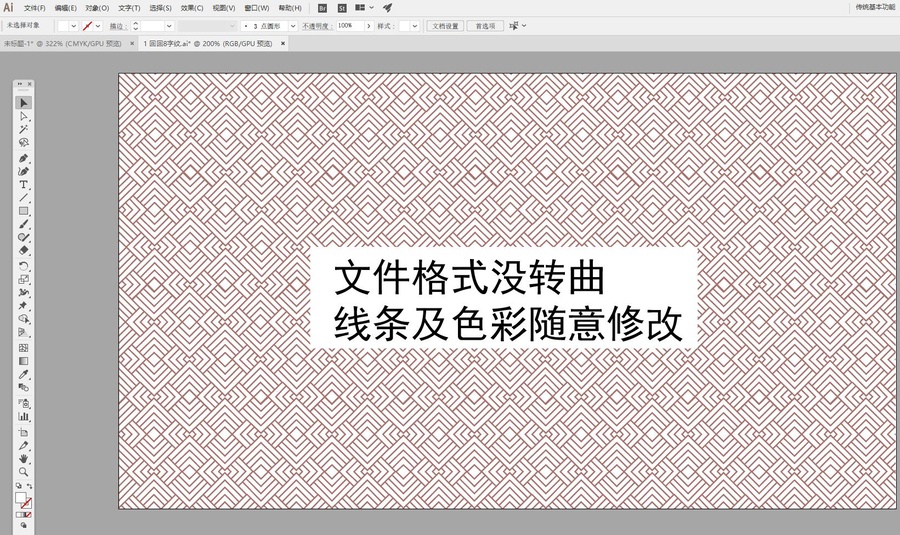The image size is (900, 535).
Task: Select the Selection (black arrow) tool
Action: [x=24, y=103]
